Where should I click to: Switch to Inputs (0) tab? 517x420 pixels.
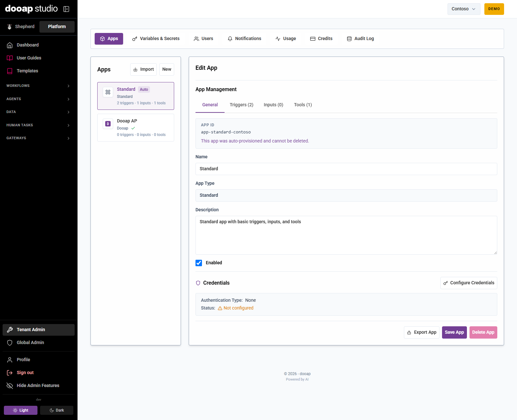tap(273, 105)
